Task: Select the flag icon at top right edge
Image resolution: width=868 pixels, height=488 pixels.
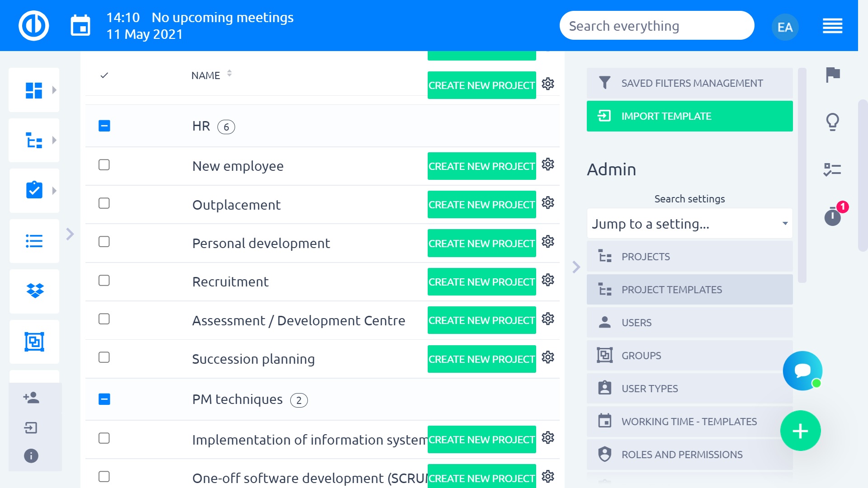Action: (x=832, y=74)
